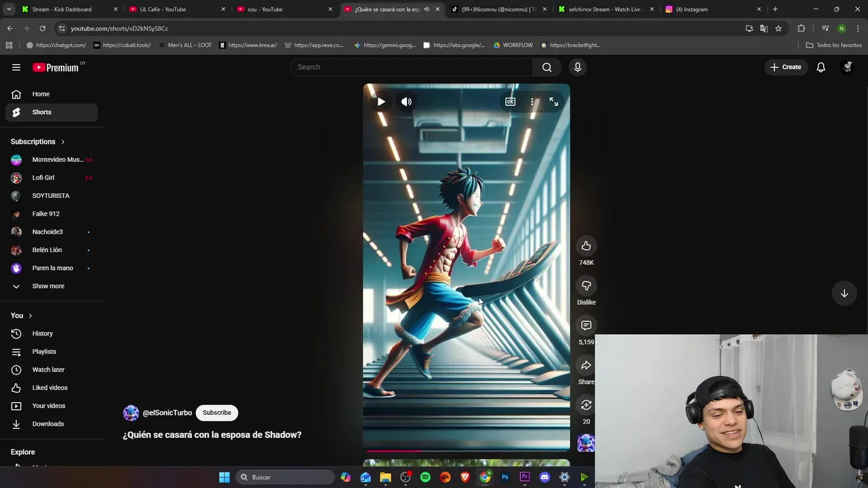Viewport: 868px width, 488px height.
Task: Open the Montevideo Music subscription
Action: tap(52, 160)
